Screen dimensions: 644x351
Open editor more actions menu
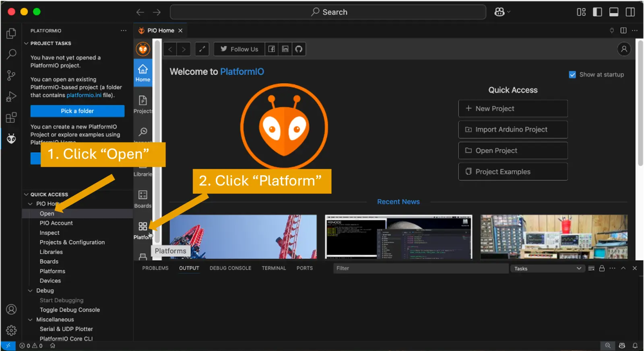635,31
